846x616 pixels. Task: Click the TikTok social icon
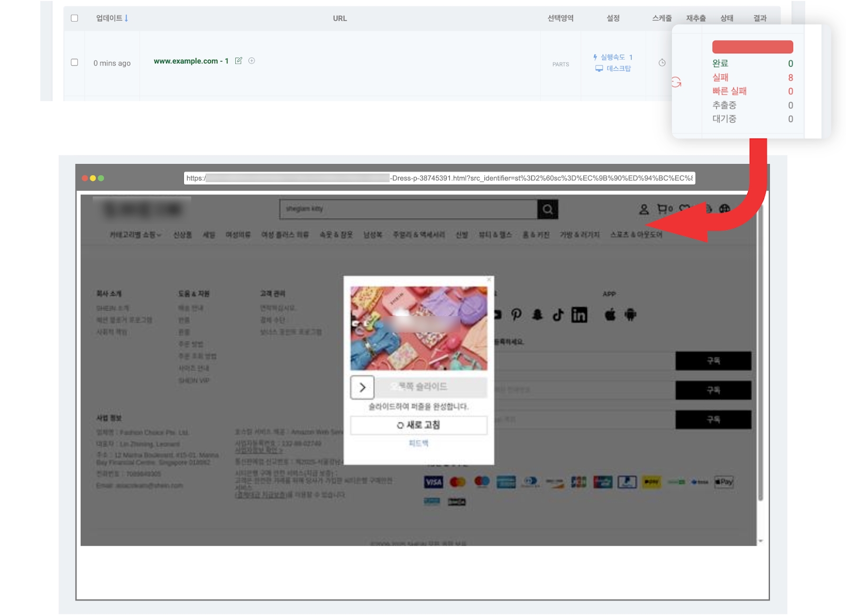tap(558, 315)
